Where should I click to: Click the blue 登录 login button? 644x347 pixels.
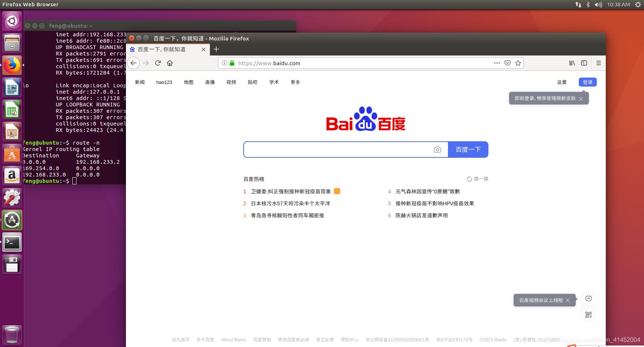pos(587,82)
